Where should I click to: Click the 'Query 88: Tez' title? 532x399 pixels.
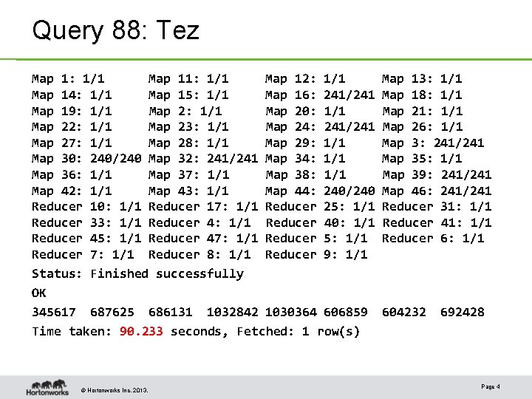click(116, 30)
